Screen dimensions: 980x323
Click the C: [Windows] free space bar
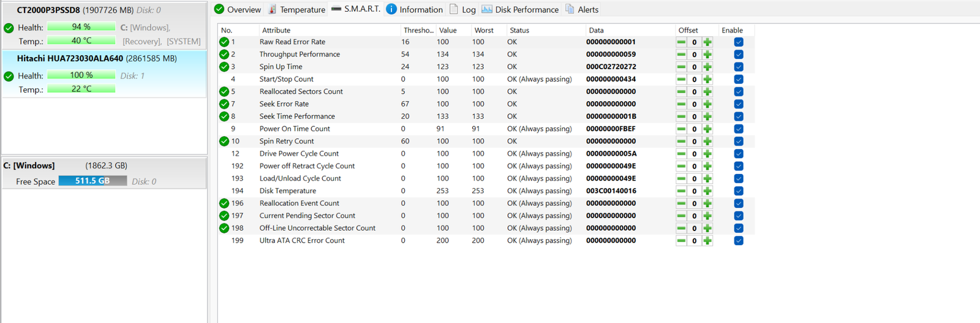pos(92,181)
